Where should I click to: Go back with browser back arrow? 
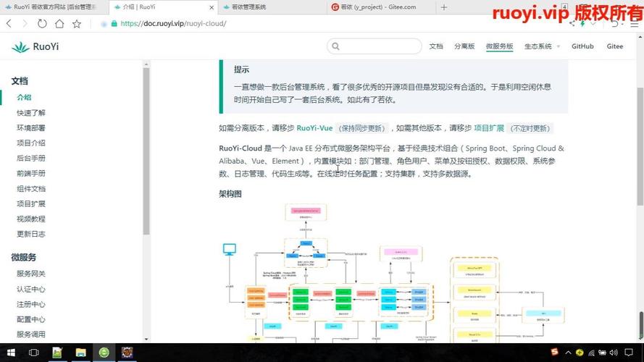(9, 24)
